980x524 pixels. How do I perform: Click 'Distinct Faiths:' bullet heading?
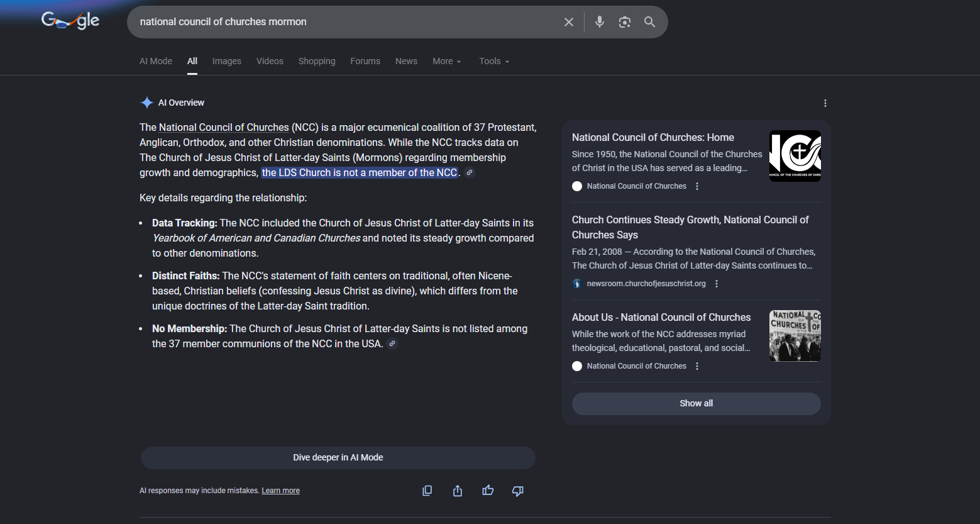(186, 276)
